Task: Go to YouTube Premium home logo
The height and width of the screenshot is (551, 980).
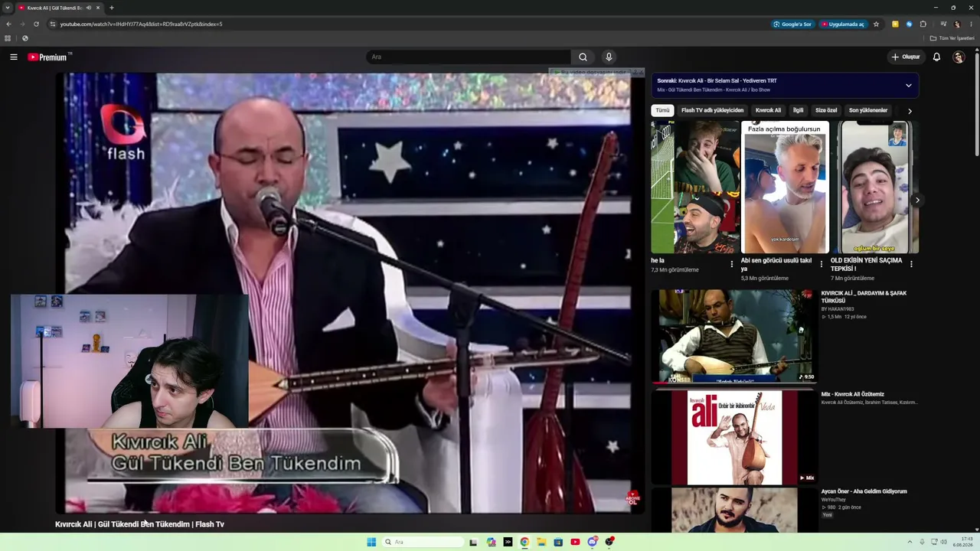Action: 48,57
